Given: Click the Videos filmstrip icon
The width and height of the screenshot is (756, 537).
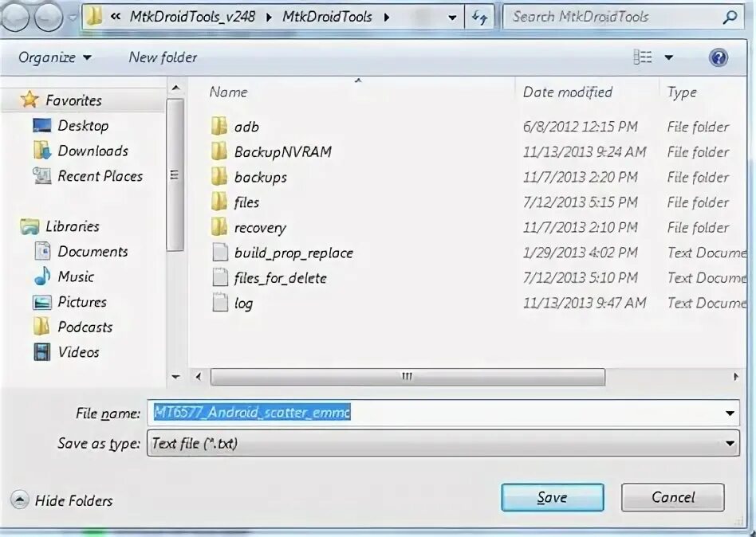Looking at the screenshot, I should click(x=42, y=352).
